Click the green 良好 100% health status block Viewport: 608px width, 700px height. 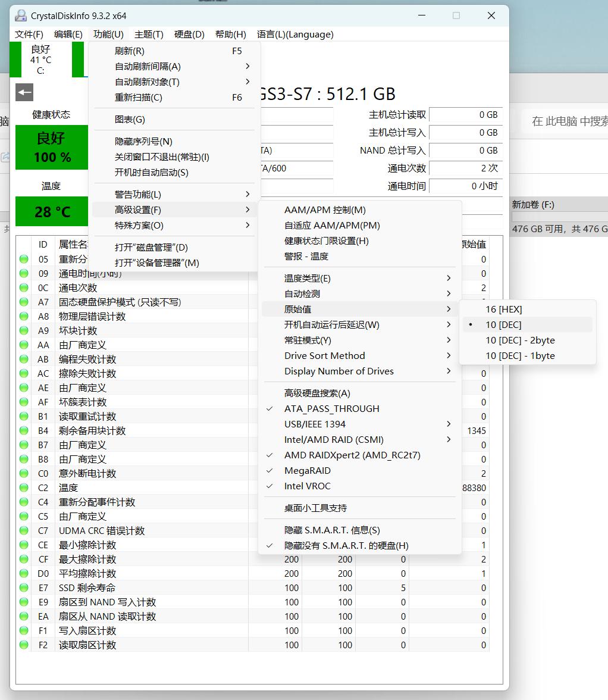coord(52,148)
